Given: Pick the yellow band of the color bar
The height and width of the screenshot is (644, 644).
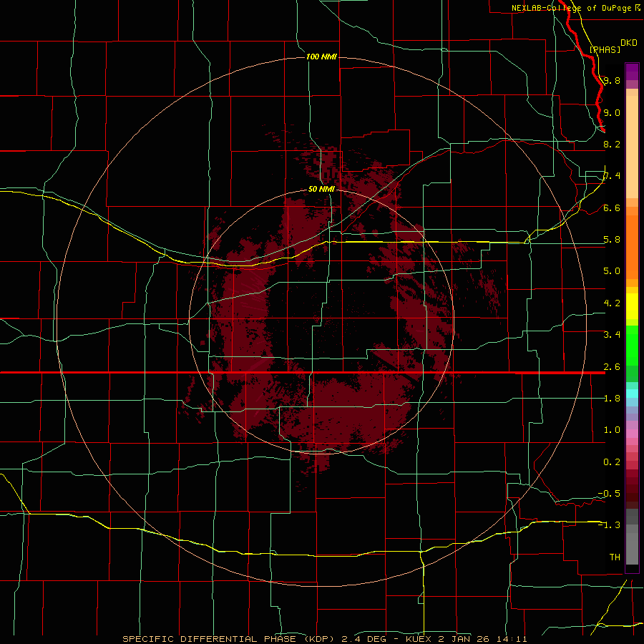Looking at the screenshot, I should (632, 306).
